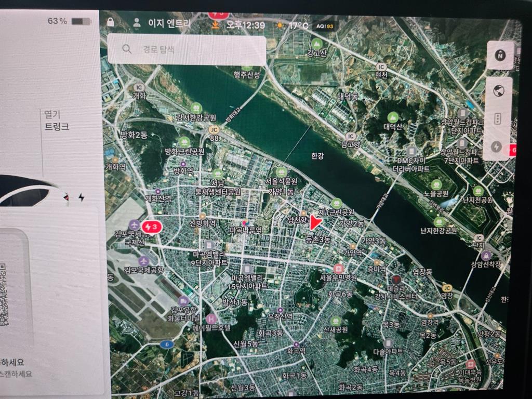Tap the orange software download icon
532x399 pixels.
(x=216, y=25)
